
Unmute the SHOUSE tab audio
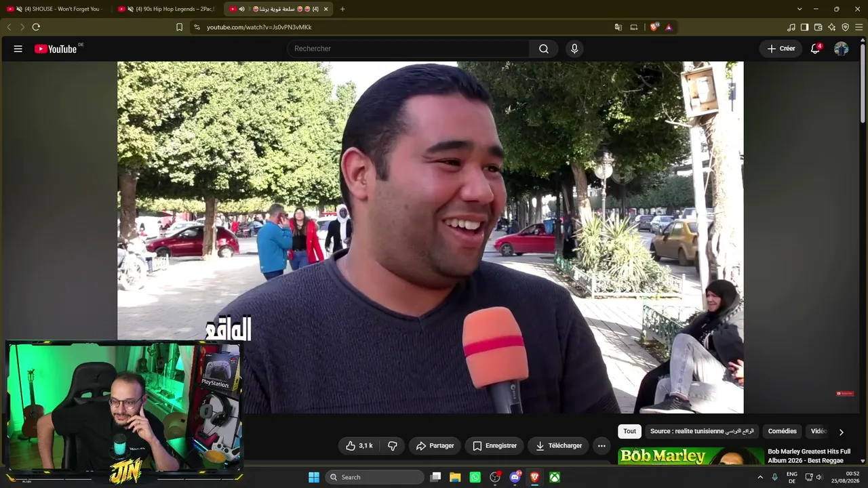tap(19, 9)
